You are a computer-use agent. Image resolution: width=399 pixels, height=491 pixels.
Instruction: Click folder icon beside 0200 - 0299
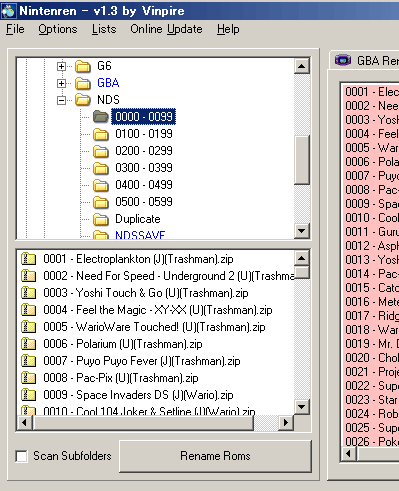101,151
